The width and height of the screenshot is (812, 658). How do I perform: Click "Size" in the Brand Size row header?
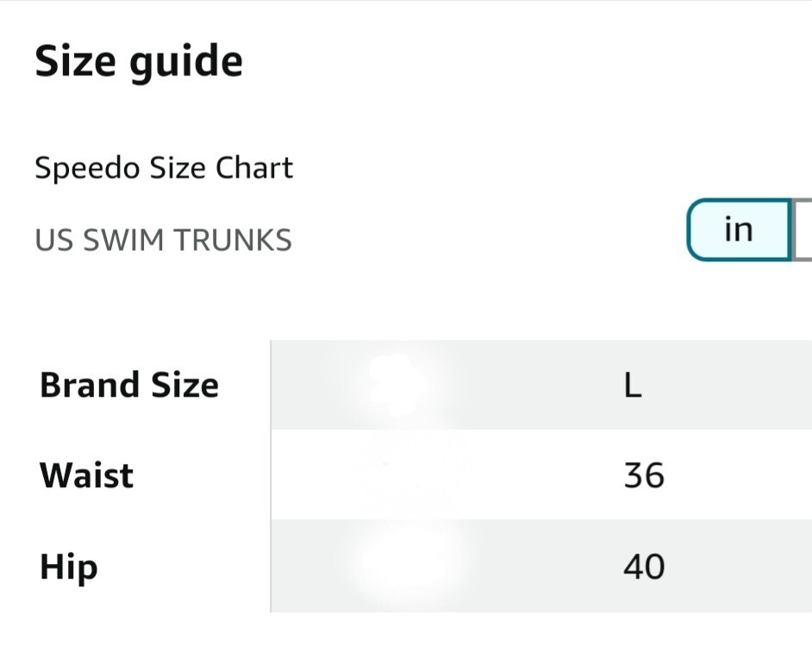[185, 385]
